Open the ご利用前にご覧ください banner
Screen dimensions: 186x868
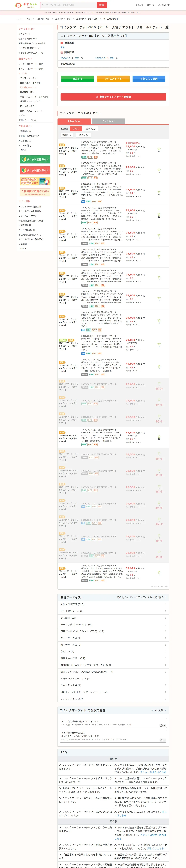click(35, 192)
